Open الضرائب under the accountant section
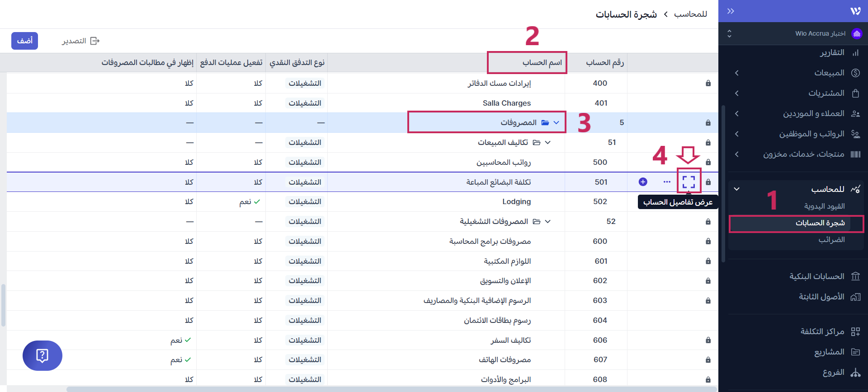868x392 pixels. [831, 240]
